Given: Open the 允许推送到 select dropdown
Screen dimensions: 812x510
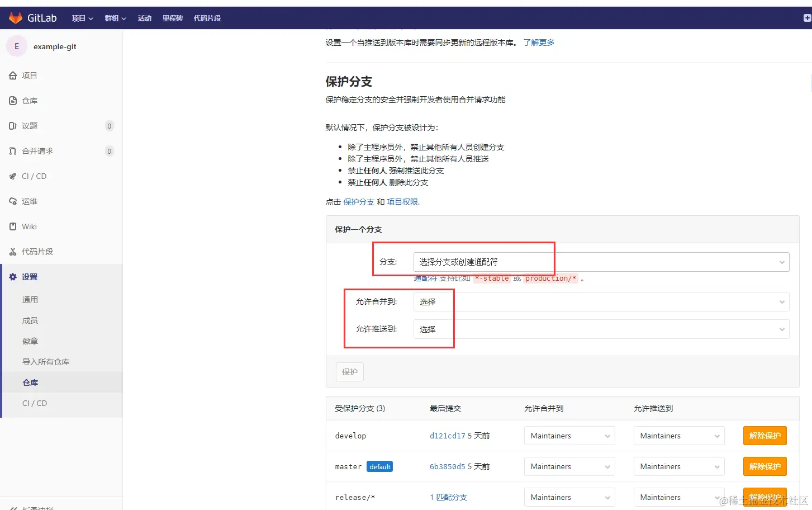Looking at the screenshot, I should 601,329.
